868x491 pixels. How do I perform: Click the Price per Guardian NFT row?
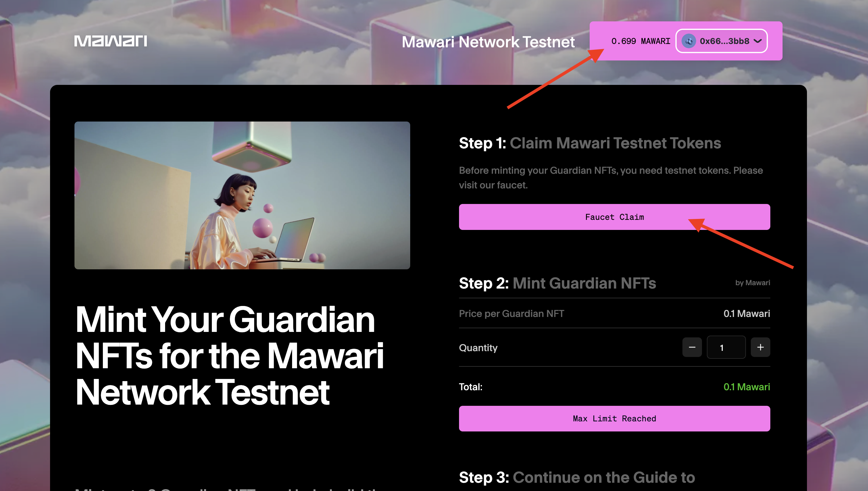click(614, 313)
